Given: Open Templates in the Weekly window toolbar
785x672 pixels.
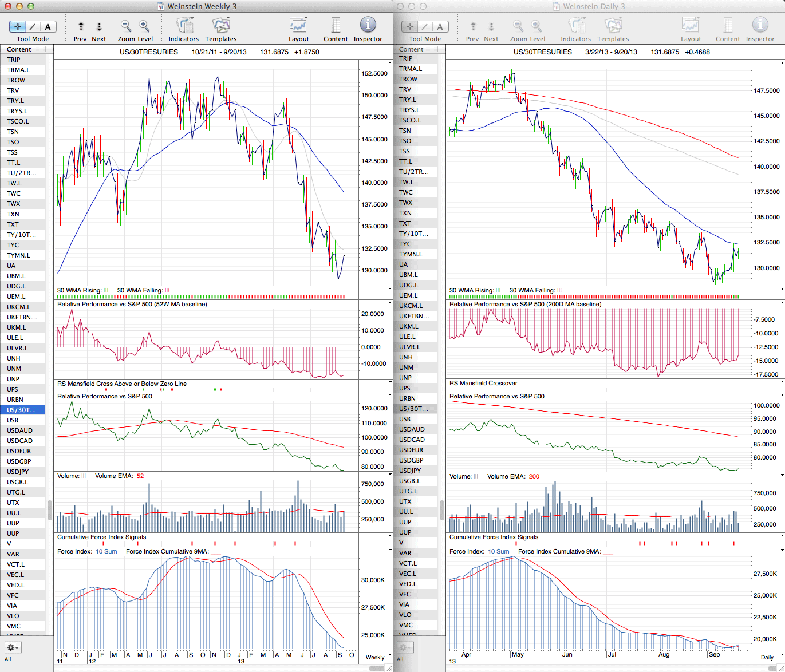Looking at the screenshot, I should [x=220, y=26].
